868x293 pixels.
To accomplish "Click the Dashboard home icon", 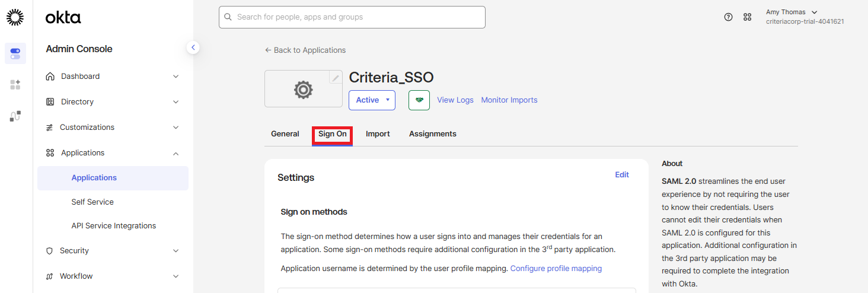I will click(x=50, y=77).
